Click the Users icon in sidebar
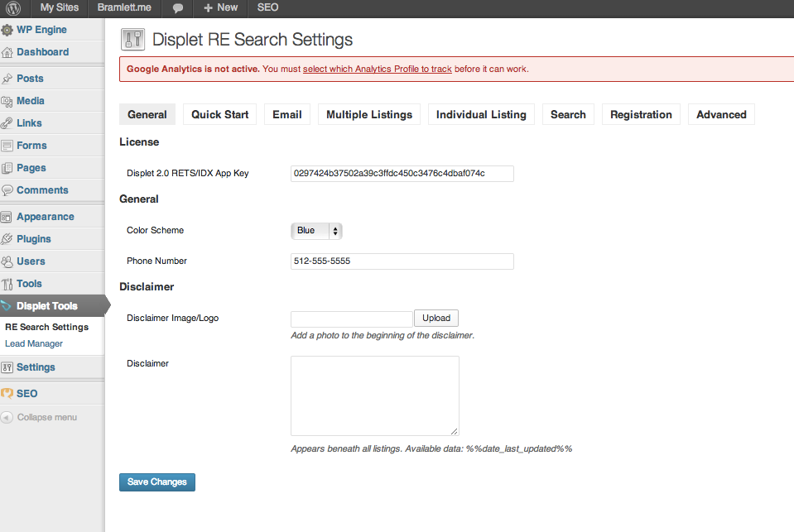 [7, 261]
